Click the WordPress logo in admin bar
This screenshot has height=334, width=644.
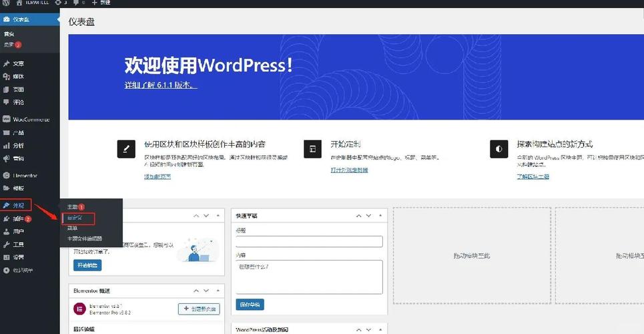point(6,3)
